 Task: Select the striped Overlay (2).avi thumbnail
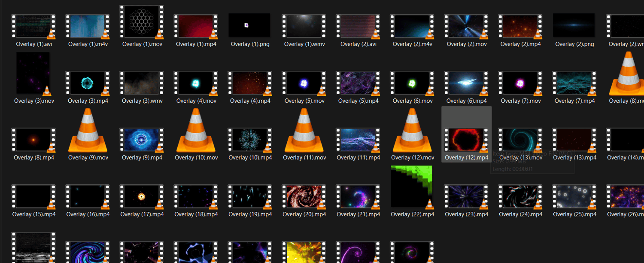[x=358, y=27]
